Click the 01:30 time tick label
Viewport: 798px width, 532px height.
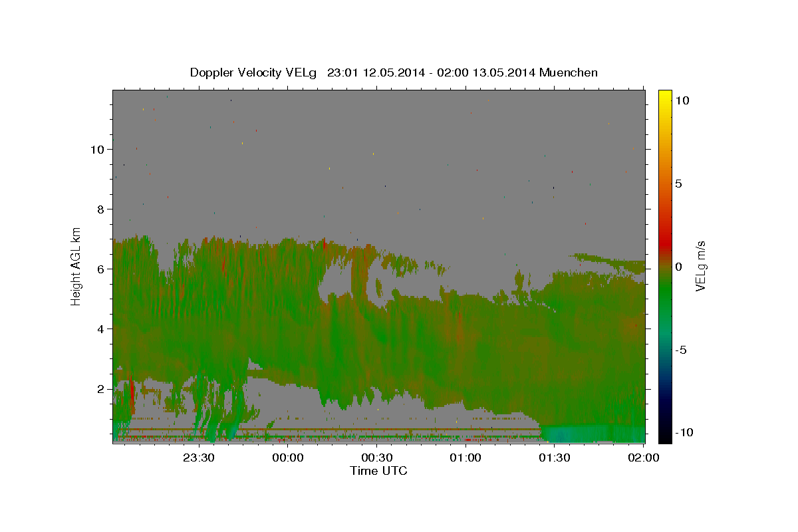coord(554,458)
